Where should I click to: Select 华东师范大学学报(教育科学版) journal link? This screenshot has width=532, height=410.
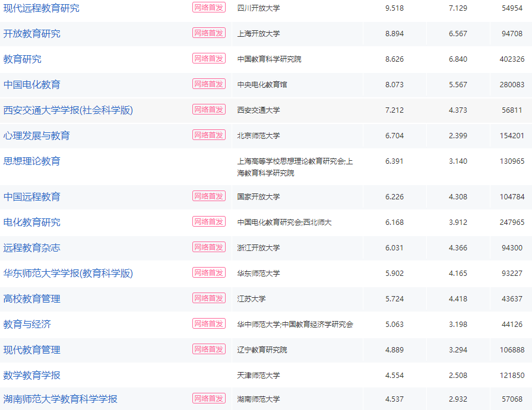click(68, 273)
